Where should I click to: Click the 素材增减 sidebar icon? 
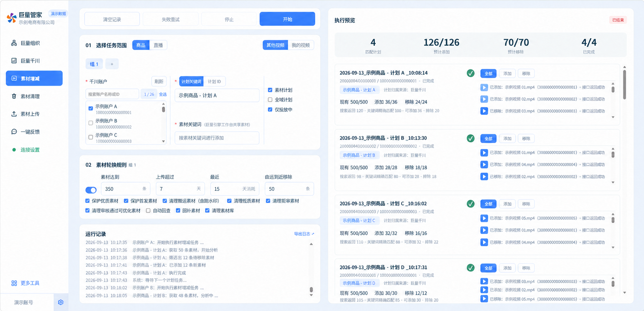(x=14, y=78)
